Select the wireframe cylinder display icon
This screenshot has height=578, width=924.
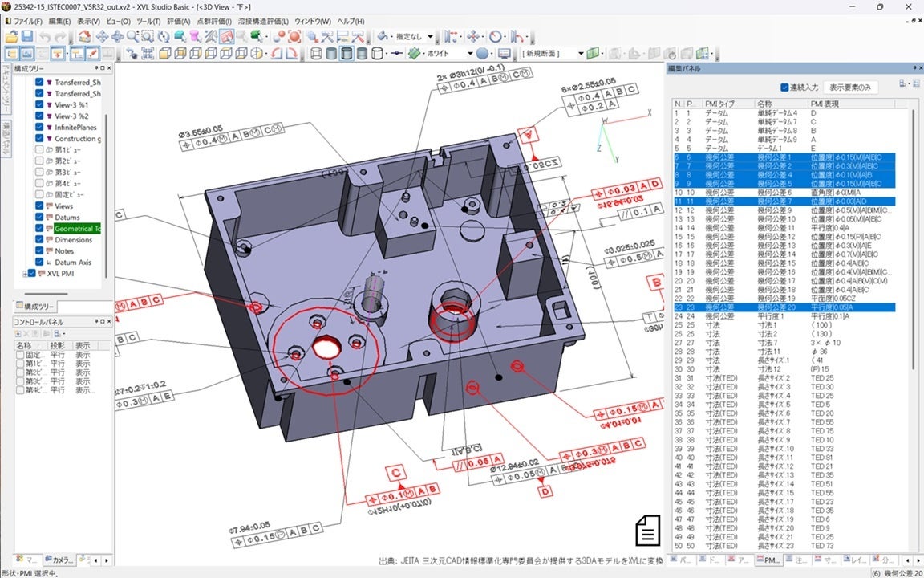(x=316, y=54)
